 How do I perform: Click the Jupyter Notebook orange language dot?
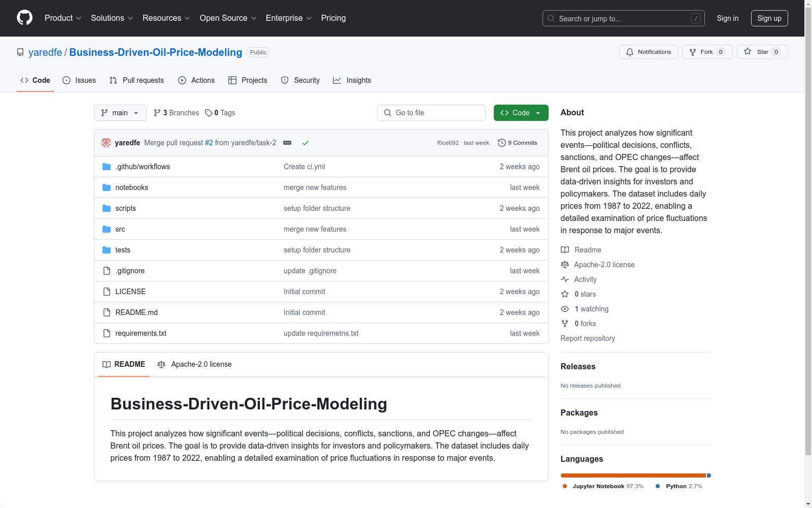point(565,486)
